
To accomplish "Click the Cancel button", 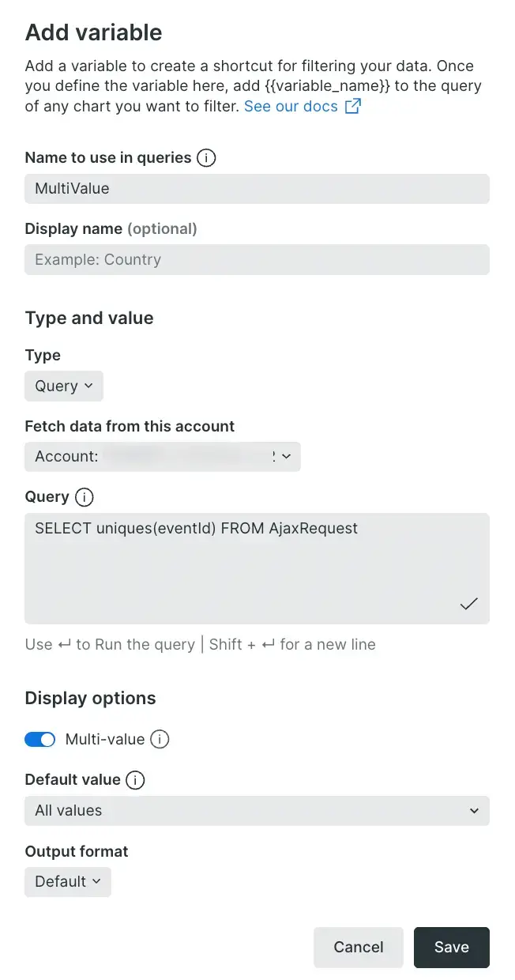I will click(359, 948).
